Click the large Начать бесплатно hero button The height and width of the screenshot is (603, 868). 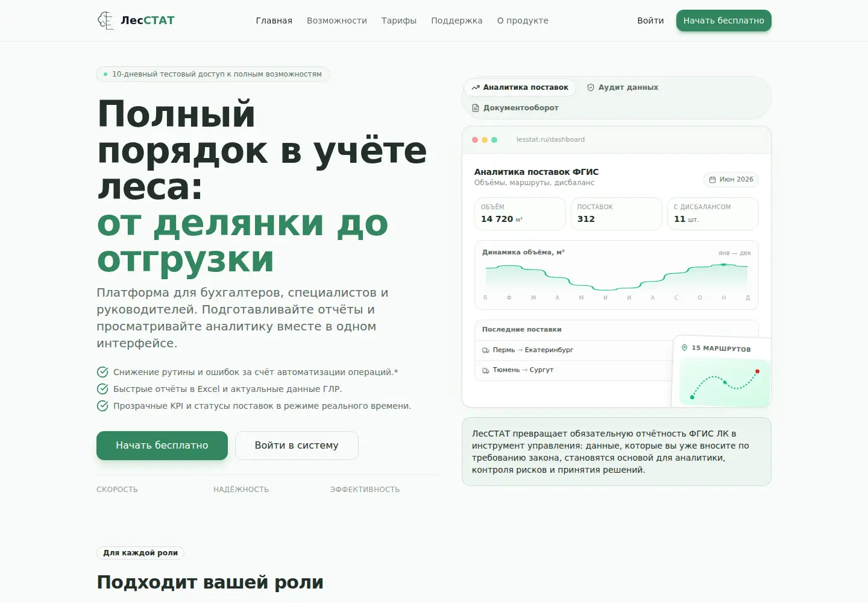click(162, 446)
